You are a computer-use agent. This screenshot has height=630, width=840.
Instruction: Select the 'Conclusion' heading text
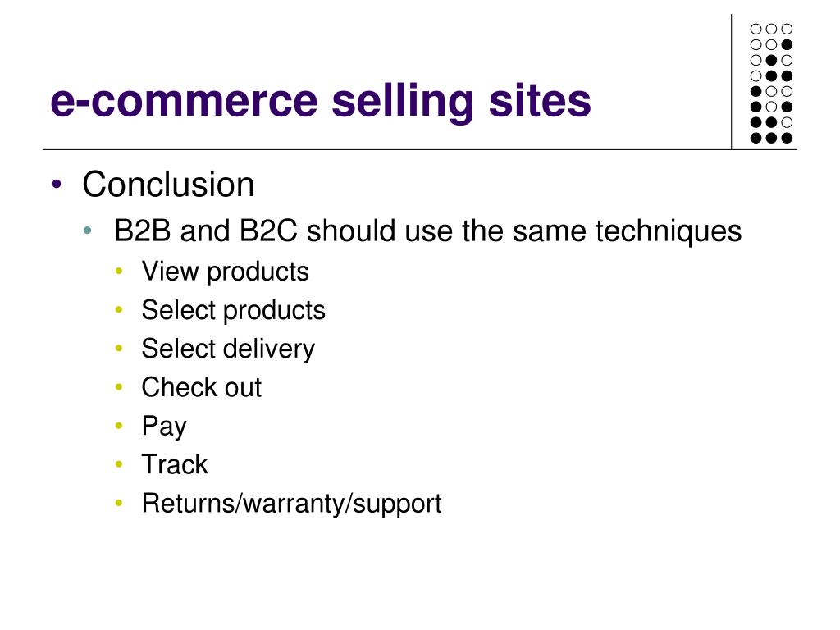pos(168,185)
